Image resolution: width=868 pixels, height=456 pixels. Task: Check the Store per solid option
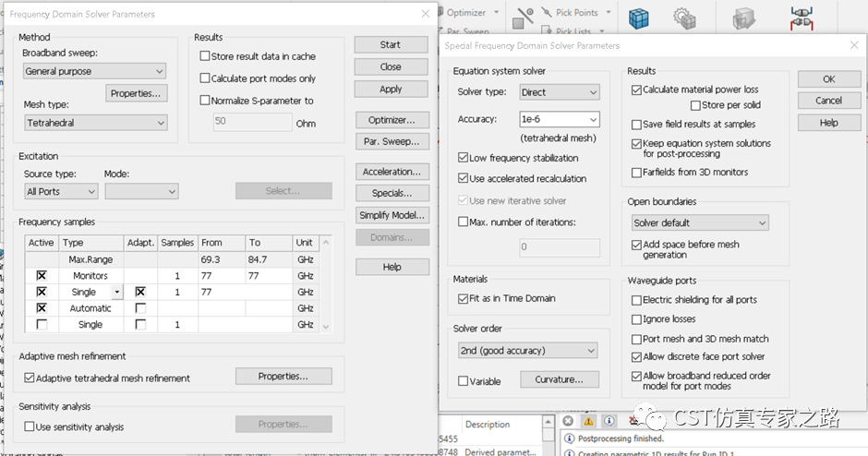point(696,104)
